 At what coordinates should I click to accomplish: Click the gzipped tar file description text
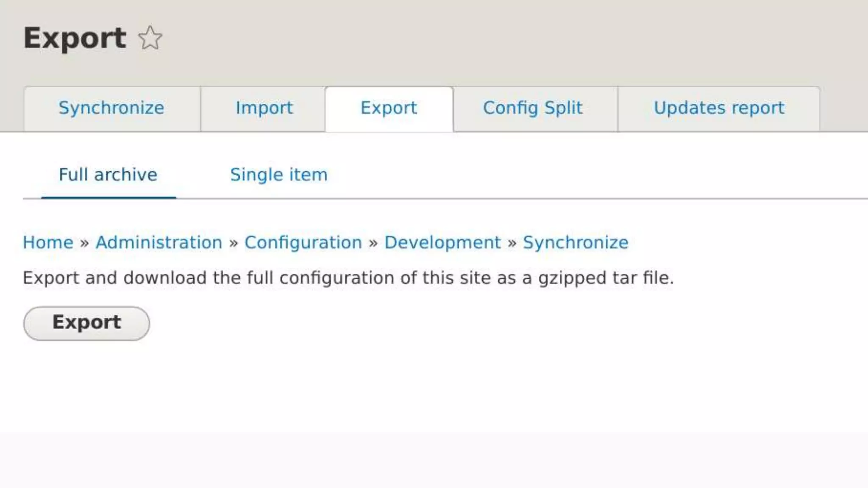pos(348,278)
